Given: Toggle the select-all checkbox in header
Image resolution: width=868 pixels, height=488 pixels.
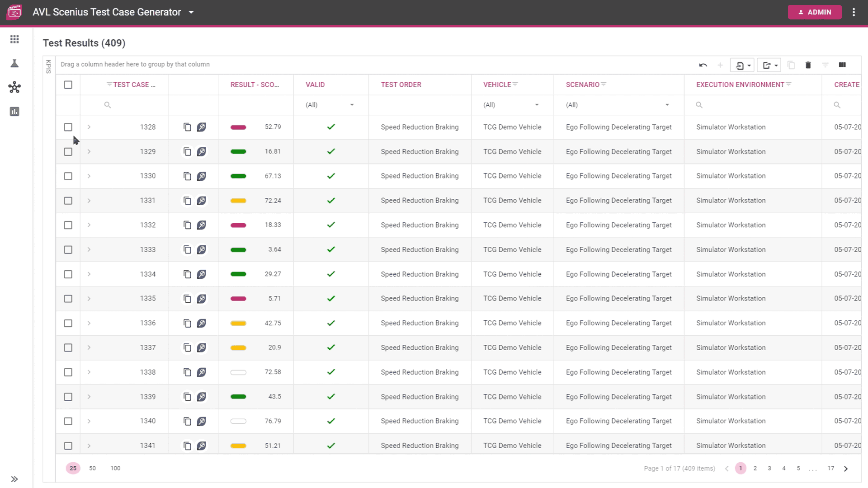Looking at the screenshot, I should 68,84.
